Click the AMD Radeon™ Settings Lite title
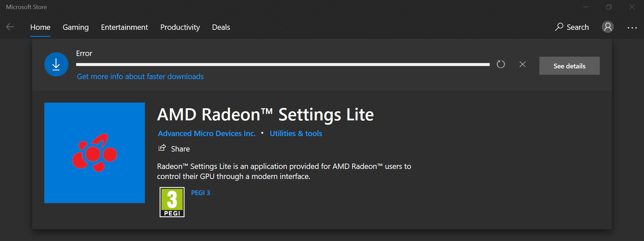This screenshot has height=241, width=644. (265, 115)
